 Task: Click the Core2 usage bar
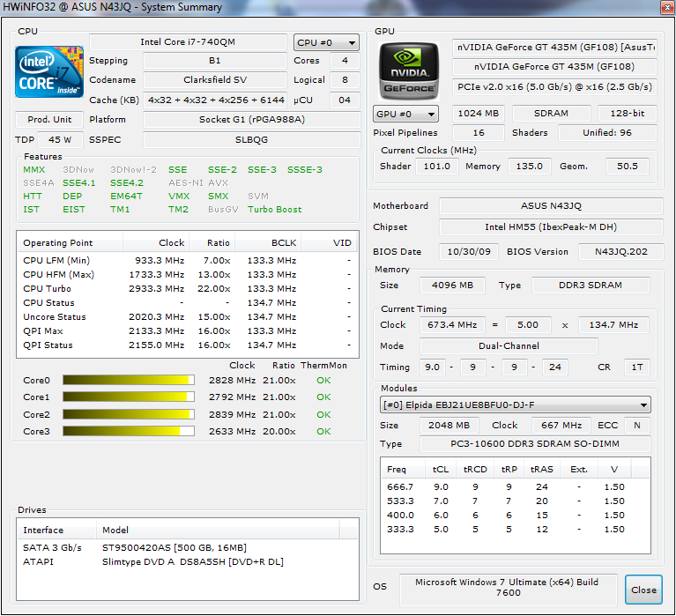[x=129, y=414]
